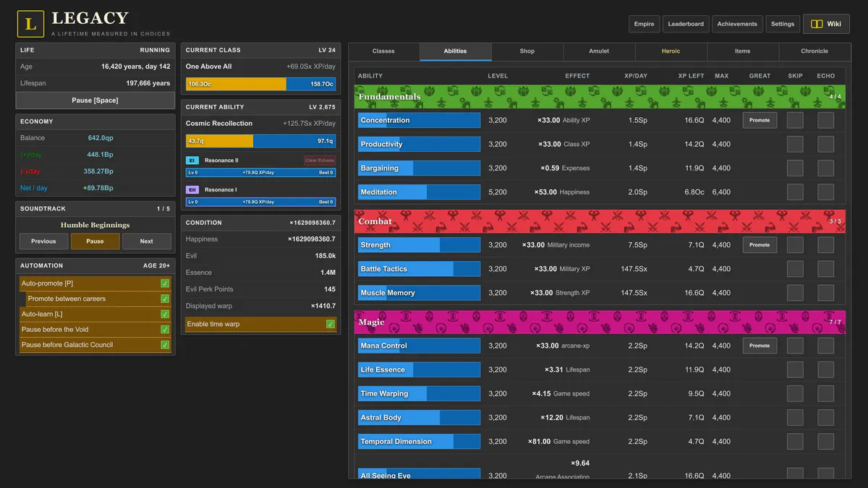Select the Bargaining ability bar

(419, 168)
